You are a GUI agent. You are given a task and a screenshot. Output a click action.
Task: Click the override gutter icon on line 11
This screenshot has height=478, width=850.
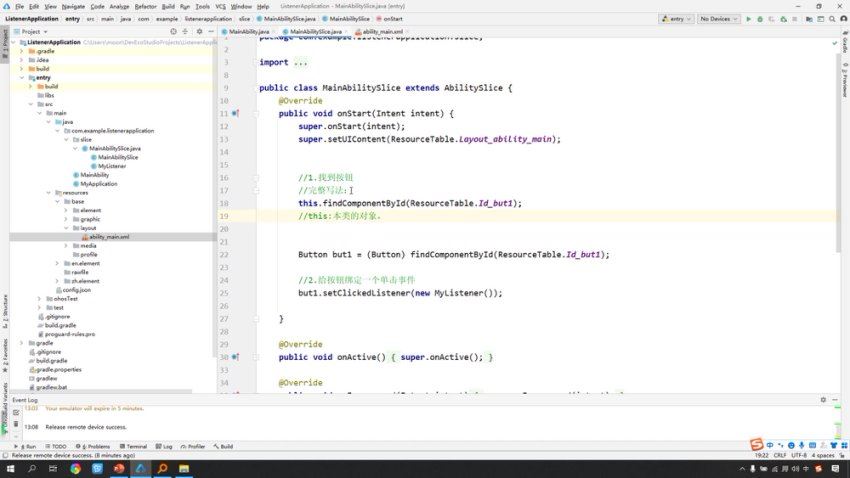pos(235,113)
